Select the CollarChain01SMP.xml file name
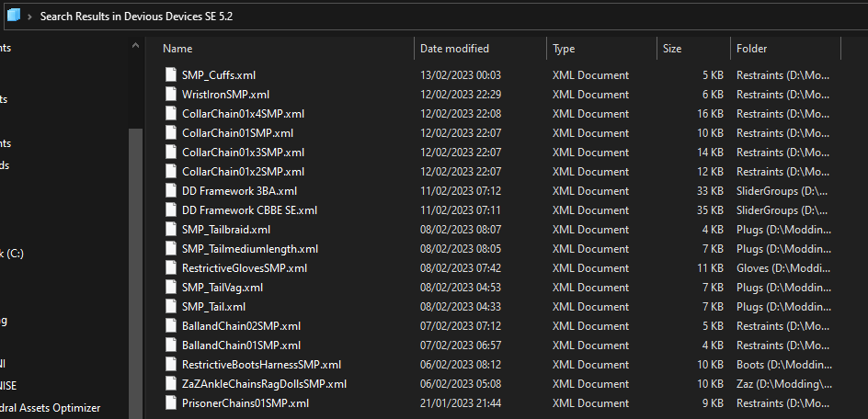The image size is (868, 419). pyautogui.click(x=237, y=133)
